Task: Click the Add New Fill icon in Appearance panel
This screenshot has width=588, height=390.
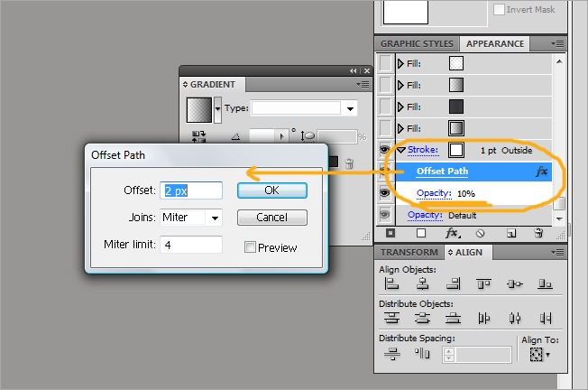Action: pyautogui.click(x=421, y=233)
